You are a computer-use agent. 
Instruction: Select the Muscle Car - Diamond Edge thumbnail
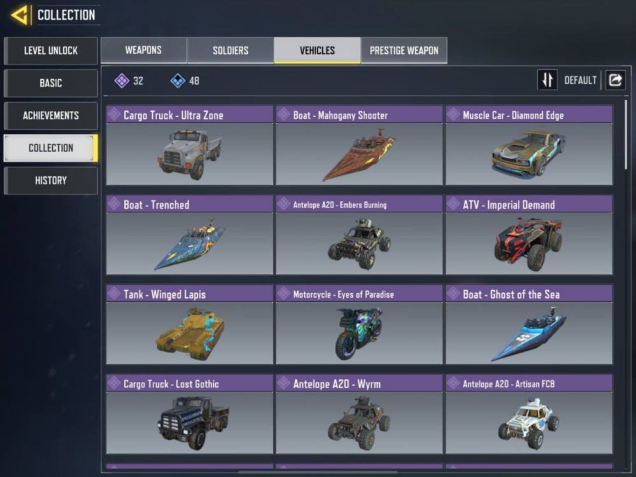(529, 154)
